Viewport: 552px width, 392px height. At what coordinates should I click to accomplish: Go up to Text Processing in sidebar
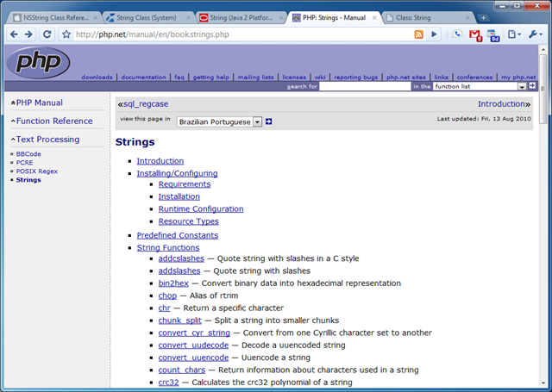coord(47,140)
